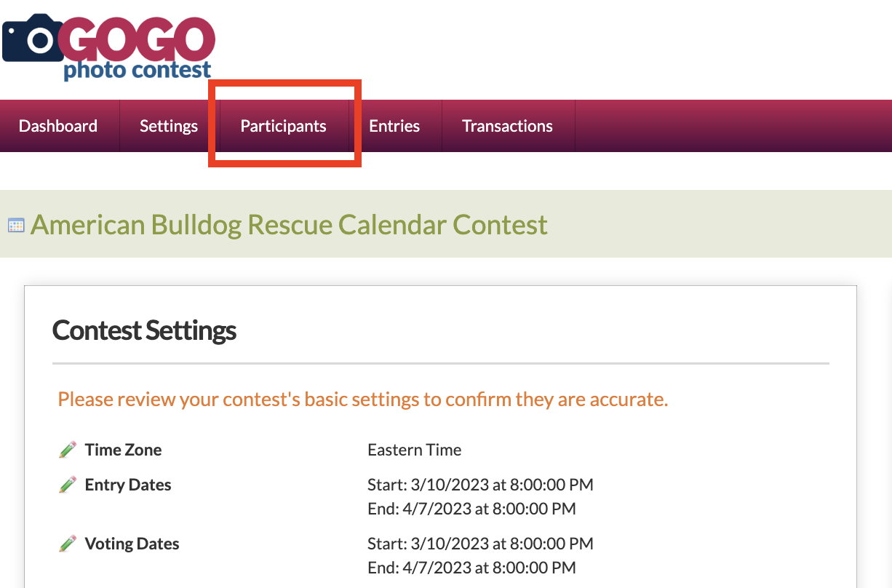Edit Voting Dates with the pencil icon
Screen dimensions: 892x588
pos(68,544)
